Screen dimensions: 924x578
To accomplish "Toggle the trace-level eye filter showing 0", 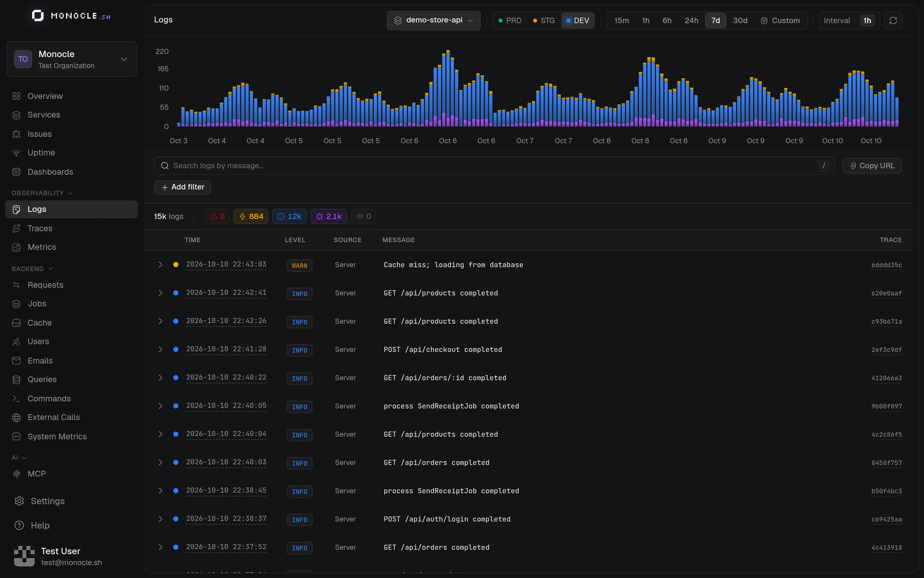I will coord(364,217).
